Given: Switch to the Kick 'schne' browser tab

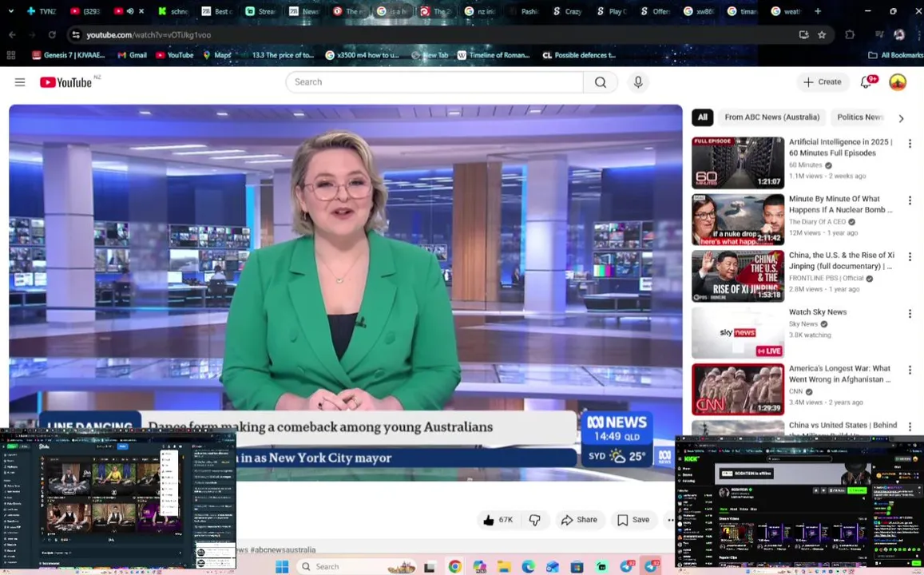Looking at the screenshot, I should click(x=173, y=11).
